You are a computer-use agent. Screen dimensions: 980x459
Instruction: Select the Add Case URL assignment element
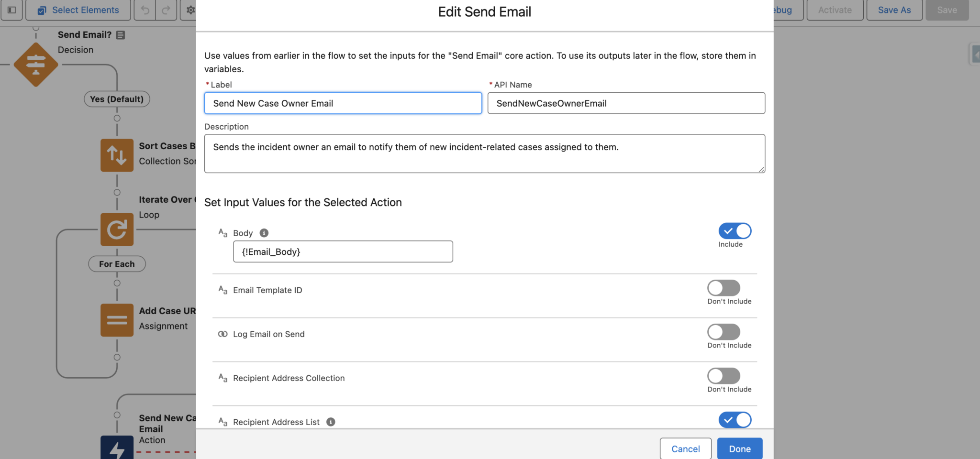click(116, 320)
